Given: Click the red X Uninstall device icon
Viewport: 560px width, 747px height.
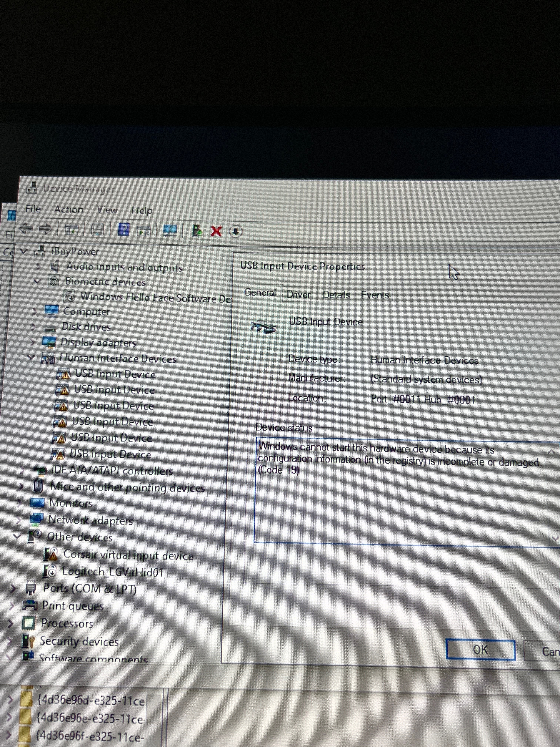Looking at the screenshot, I should tap(216, 231).
